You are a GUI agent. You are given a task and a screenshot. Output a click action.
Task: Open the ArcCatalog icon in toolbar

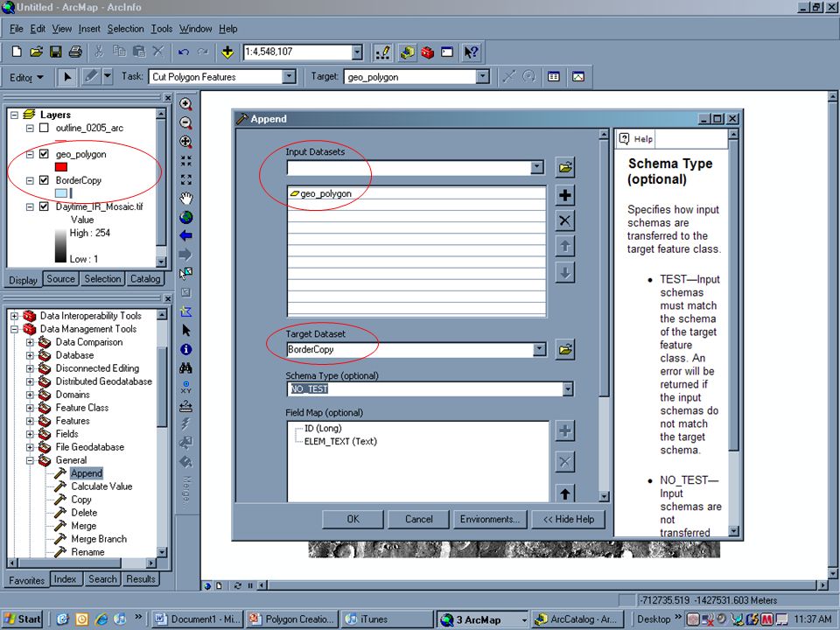407,52
